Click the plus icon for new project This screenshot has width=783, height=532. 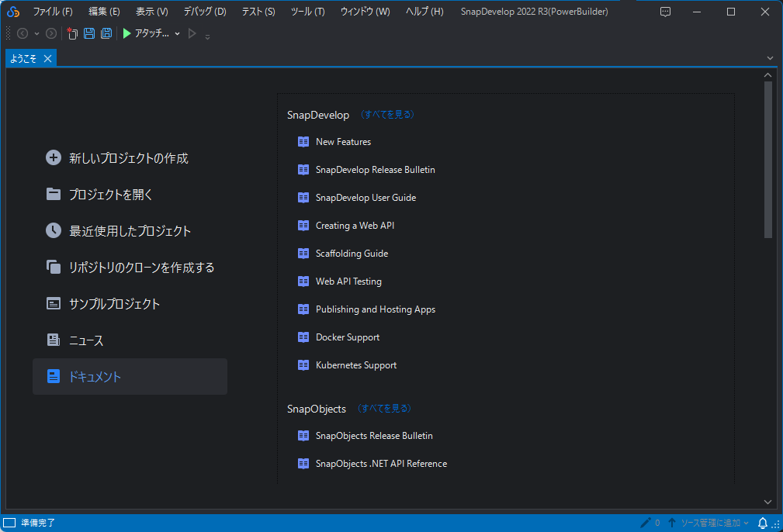[54, 157]
